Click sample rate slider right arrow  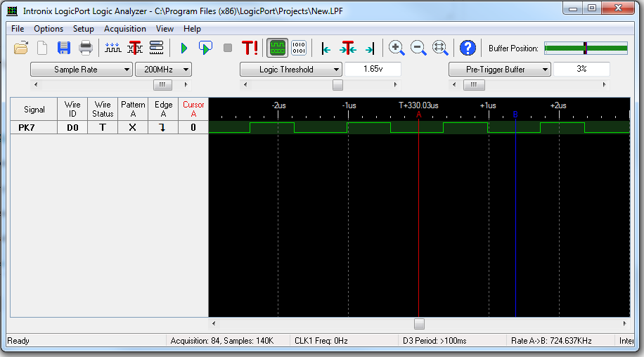click(x=186, y=84)
